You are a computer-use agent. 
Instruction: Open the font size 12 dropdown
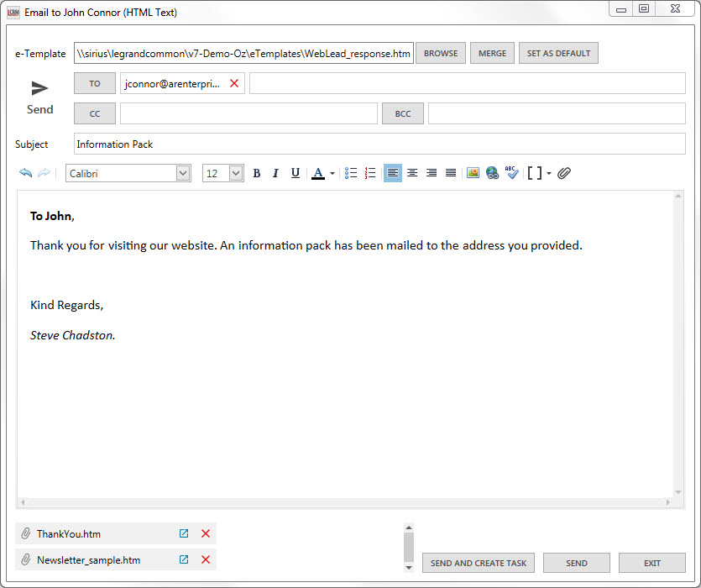[236, 173]
